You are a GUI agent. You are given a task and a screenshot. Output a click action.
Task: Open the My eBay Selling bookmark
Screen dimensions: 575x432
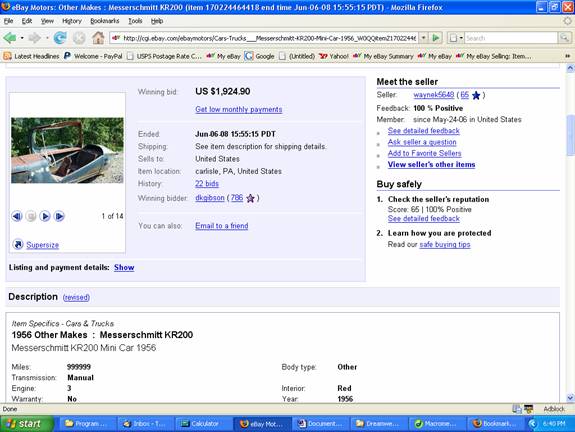point(493,56)
